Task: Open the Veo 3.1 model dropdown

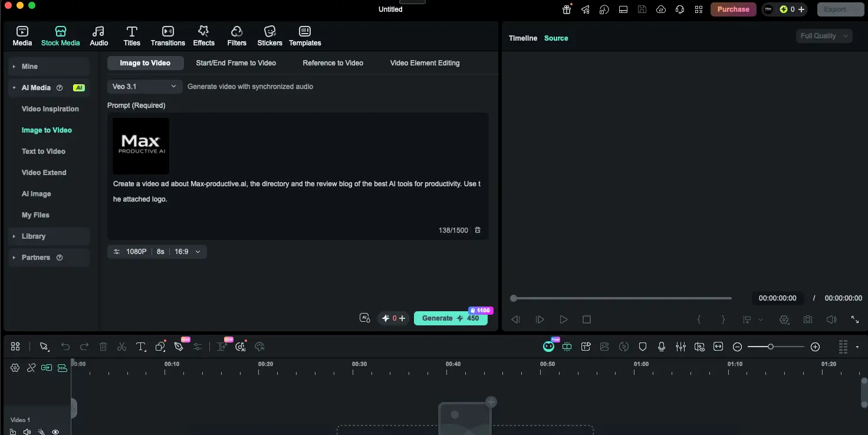Action: click(144, 87)
